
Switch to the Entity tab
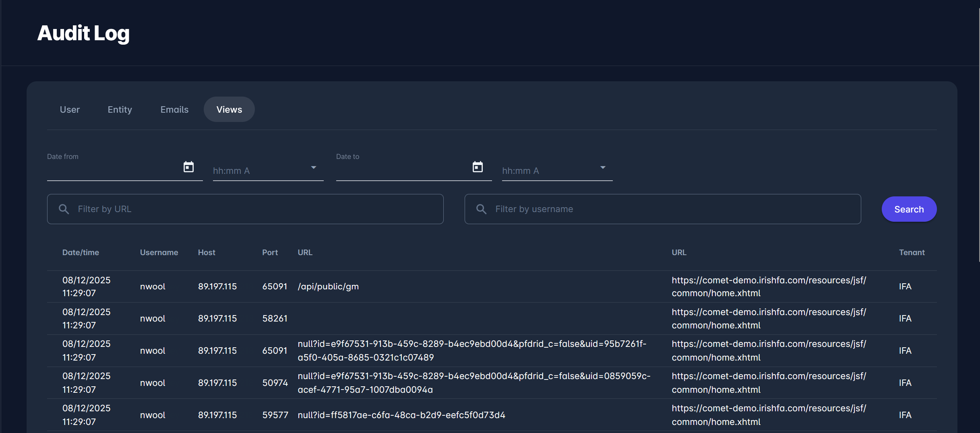[120, 109]
